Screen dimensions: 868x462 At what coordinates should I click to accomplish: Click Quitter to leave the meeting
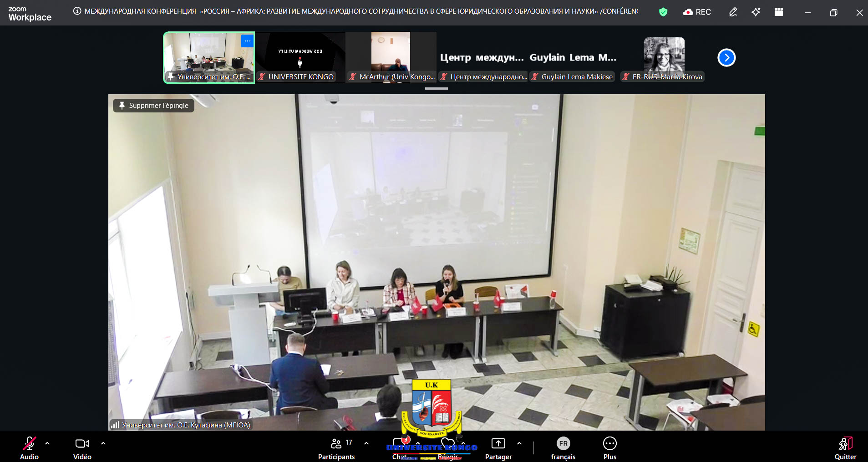[845, 448]
